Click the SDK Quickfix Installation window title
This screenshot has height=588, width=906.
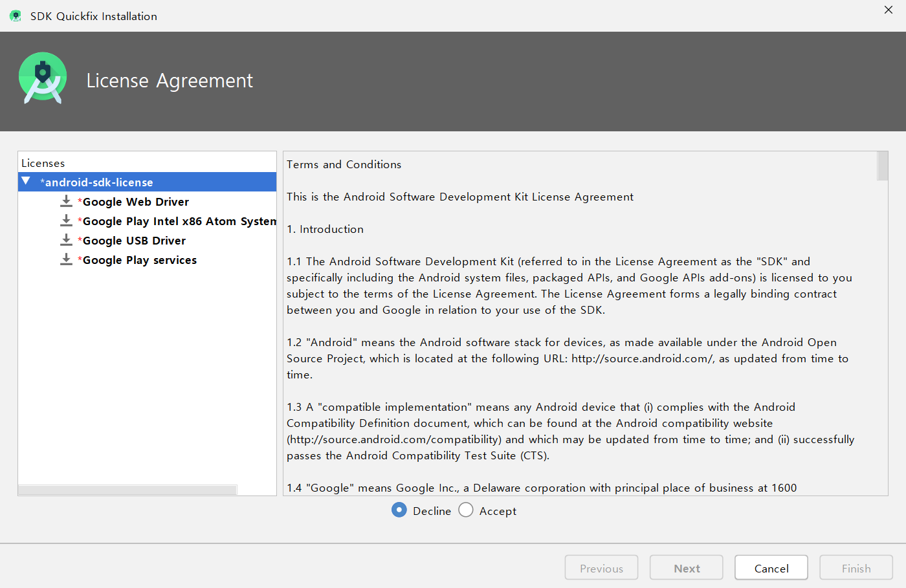(x=94, y=16)
